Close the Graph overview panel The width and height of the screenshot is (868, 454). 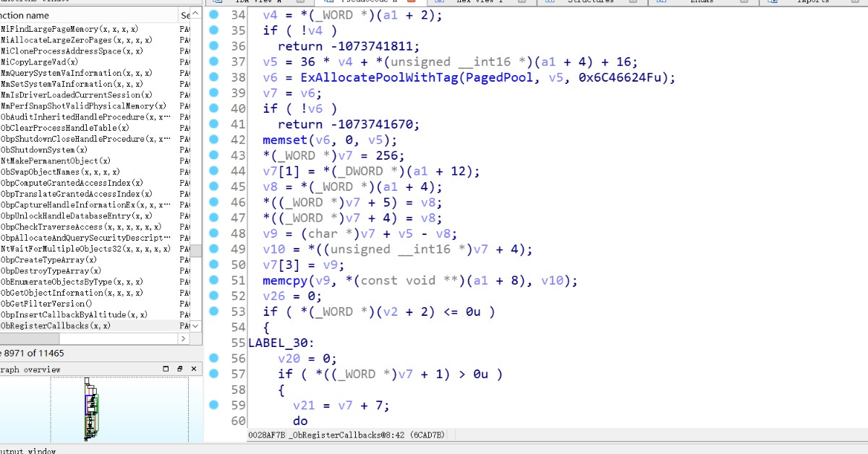[193, 369]
